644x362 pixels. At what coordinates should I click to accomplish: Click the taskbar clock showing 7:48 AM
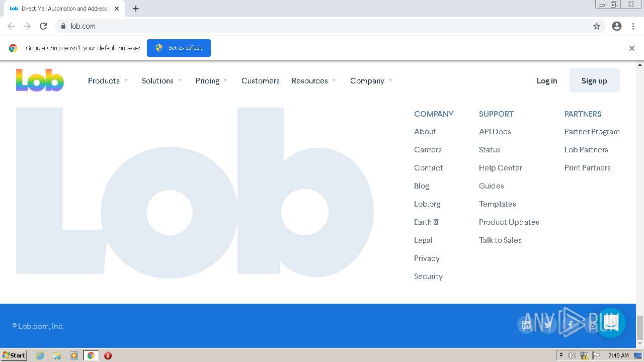click(618, 355)
